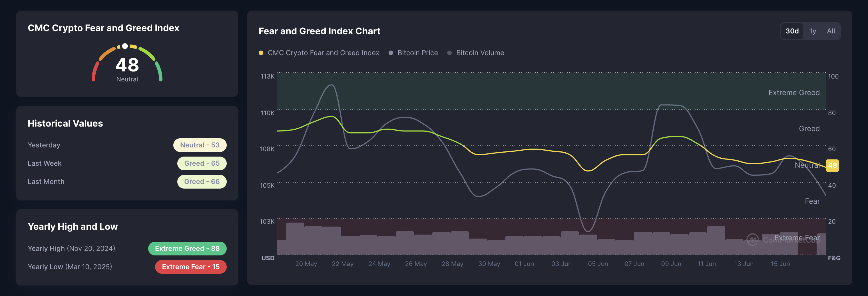Screen dimensions: 868x296
Task: Click the 80 value on the F&G axis
Action: pyautogui.click(x=832, y=113)
